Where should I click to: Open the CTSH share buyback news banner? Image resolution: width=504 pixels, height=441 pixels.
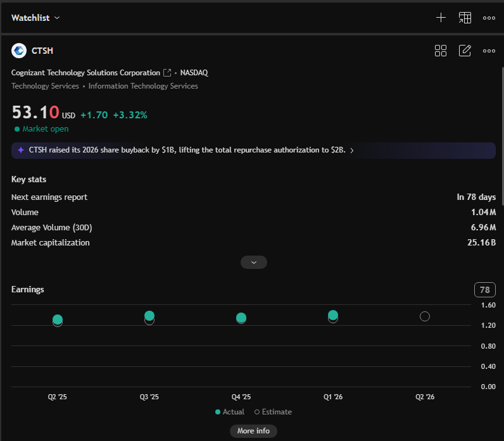[253, 151]
